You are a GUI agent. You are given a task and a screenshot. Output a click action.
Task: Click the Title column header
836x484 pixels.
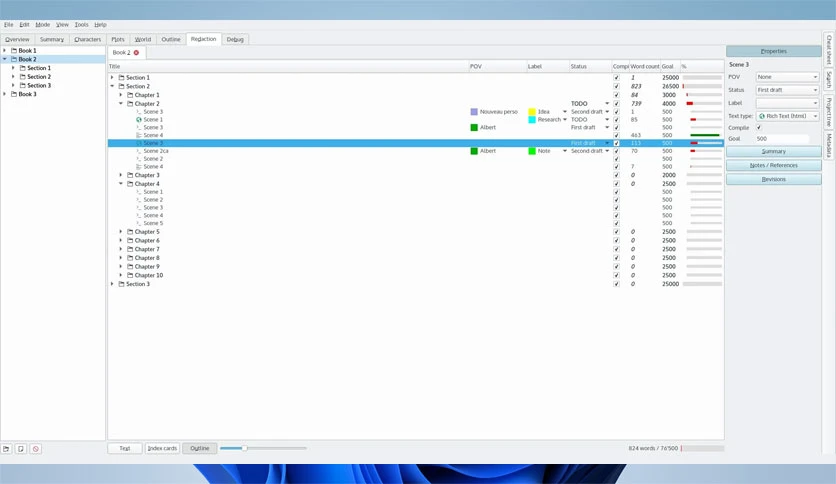point(288,67)
